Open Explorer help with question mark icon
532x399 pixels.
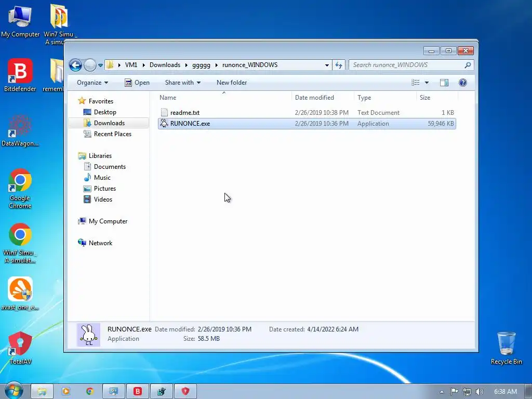pyautogui.click(x=463, y=83)
